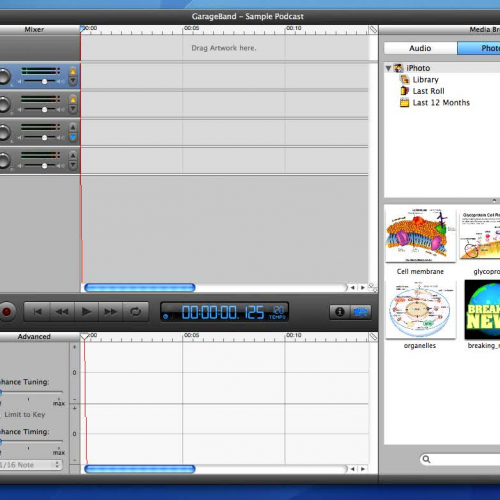This screenshot has height=500, width=500.
Task: Click the pan knob on the first track
Action: [x=5, y=76]
